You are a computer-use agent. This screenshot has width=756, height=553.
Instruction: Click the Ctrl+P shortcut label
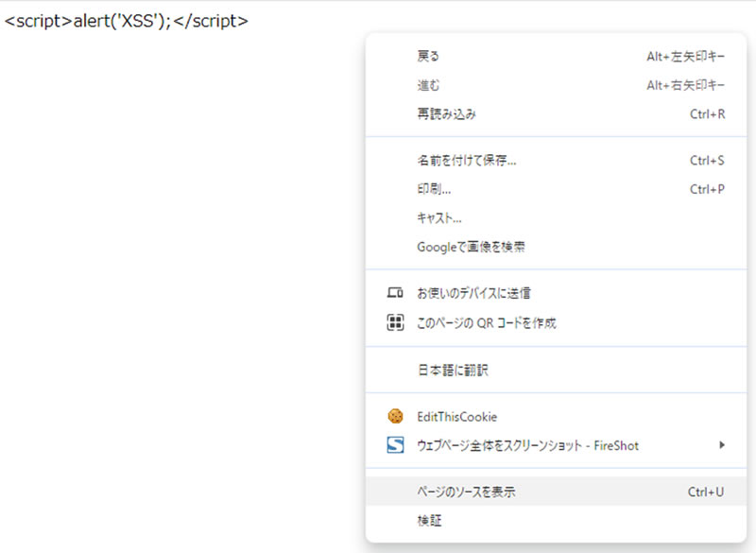point(707,189)
